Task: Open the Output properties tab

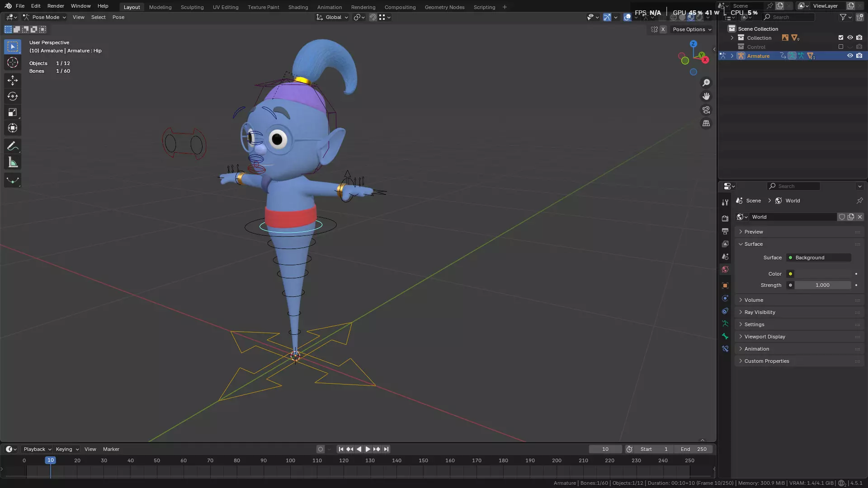Action: pos(725,231)
